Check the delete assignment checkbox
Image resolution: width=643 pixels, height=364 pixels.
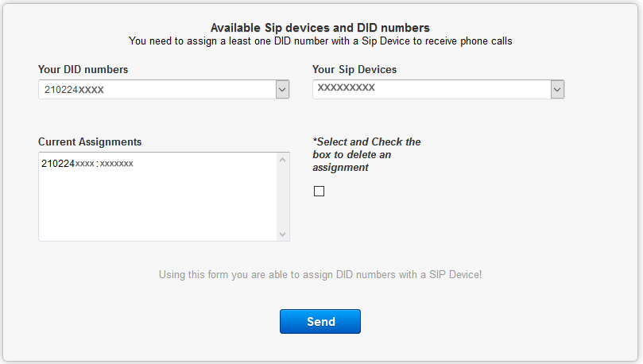pyautogui.click(x=320, y=191)
